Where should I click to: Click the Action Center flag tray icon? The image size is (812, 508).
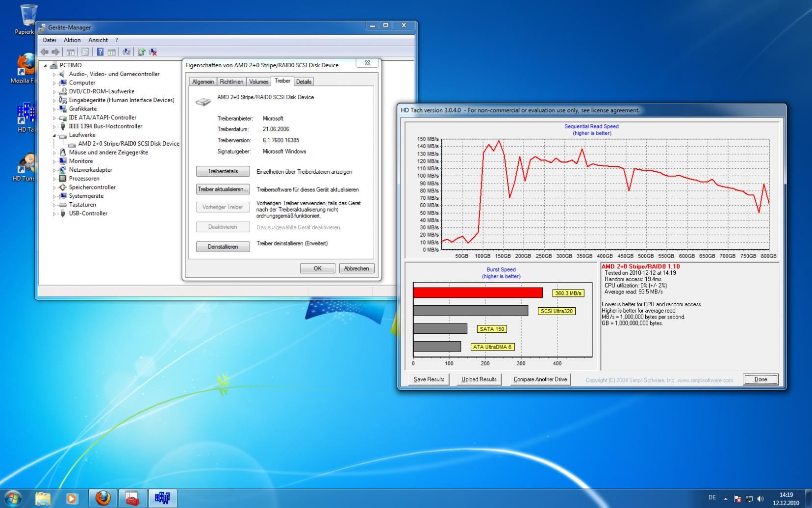[x=737, y=499]
